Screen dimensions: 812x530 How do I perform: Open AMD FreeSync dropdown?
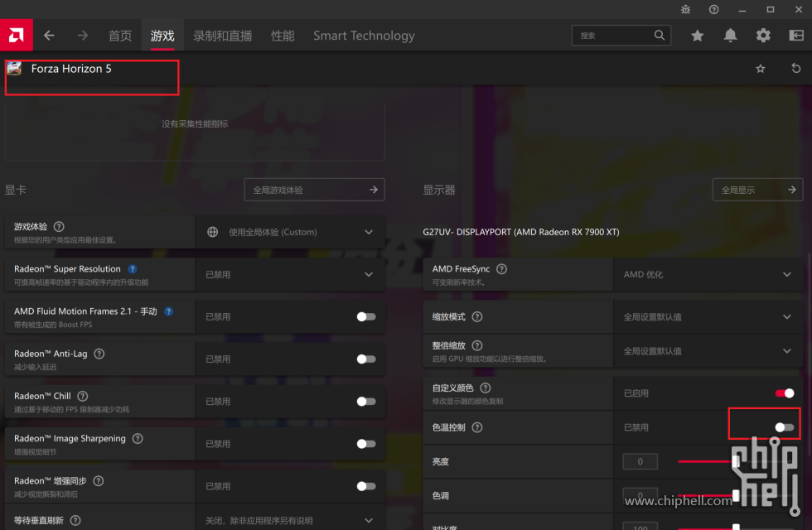[x=708, y=274]
